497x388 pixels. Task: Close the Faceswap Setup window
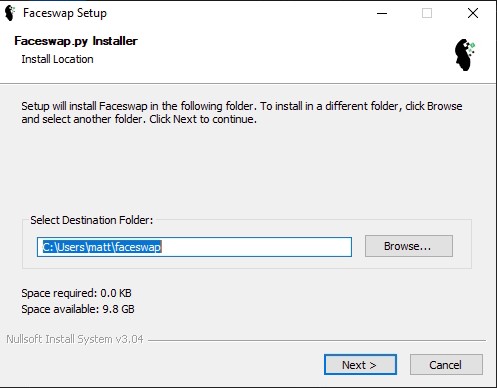[473, 13]
